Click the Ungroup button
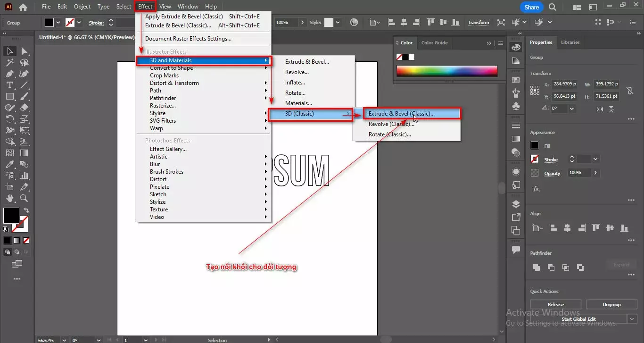The width and height of the screenshot is (644, 343). pos(611,304)
